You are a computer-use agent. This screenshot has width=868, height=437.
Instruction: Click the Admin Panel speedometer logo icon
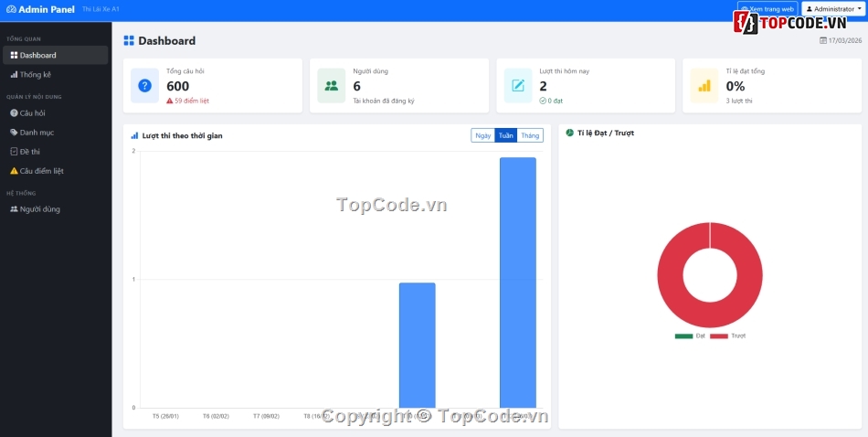11,9
